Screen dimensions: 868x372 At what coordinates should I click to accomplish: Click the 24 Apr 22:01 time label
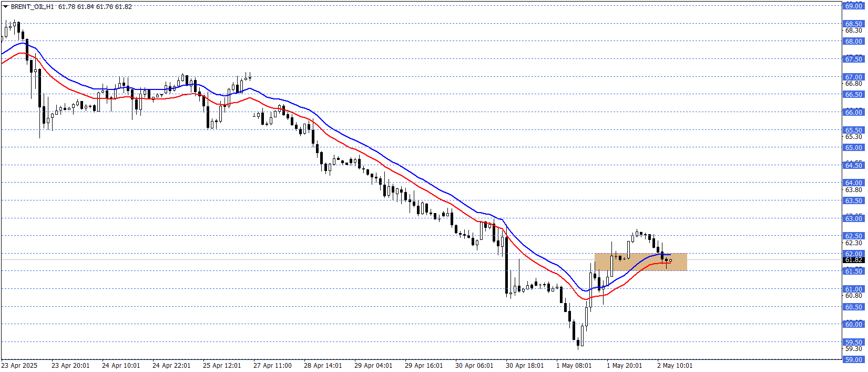(171, 366)
